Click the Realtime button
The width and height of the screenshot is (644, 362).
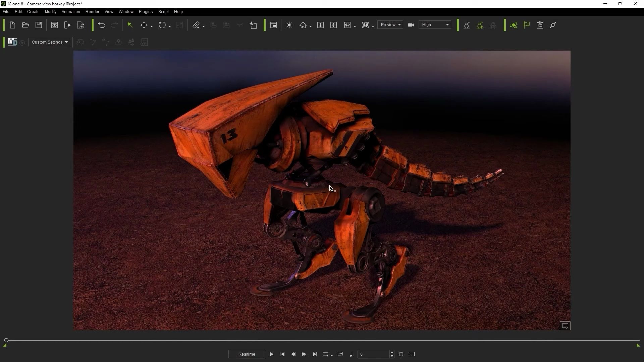[247, 354]
